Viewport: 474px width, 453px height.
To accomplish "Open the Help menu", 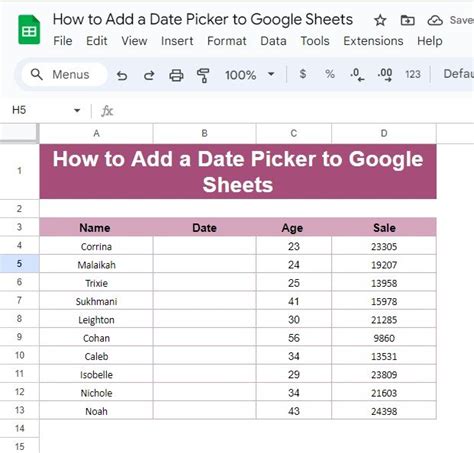I will [430, 41].
